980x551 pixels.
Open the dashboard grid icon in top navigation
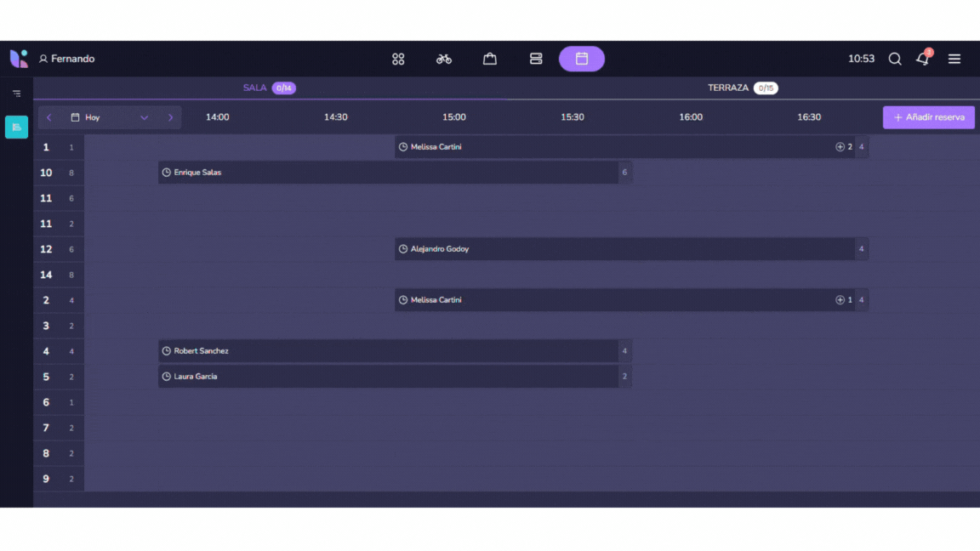click(398, 59)
